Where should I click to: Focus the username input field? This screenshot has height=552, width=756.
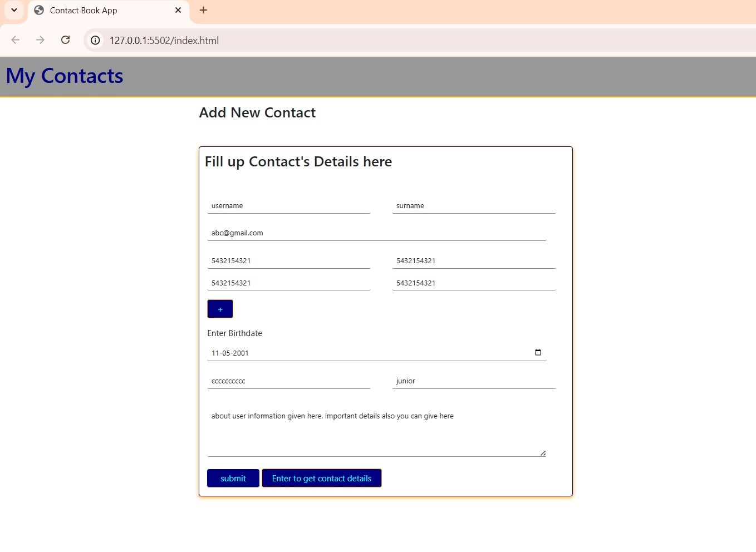point(288,206)
